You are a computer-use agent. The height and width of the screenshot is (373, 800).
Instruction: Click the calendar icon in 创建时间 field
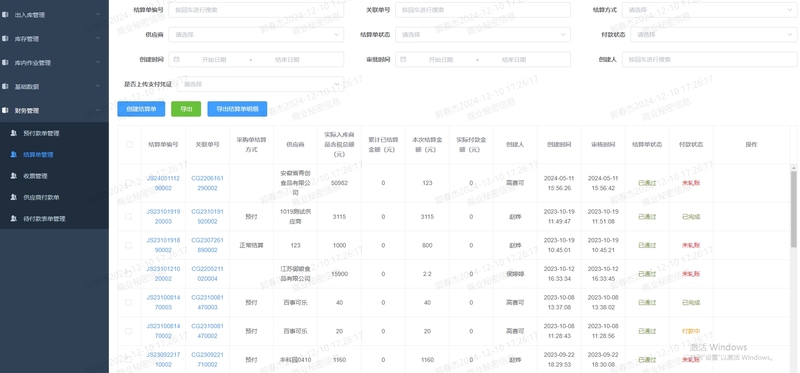tap(177, 59)
